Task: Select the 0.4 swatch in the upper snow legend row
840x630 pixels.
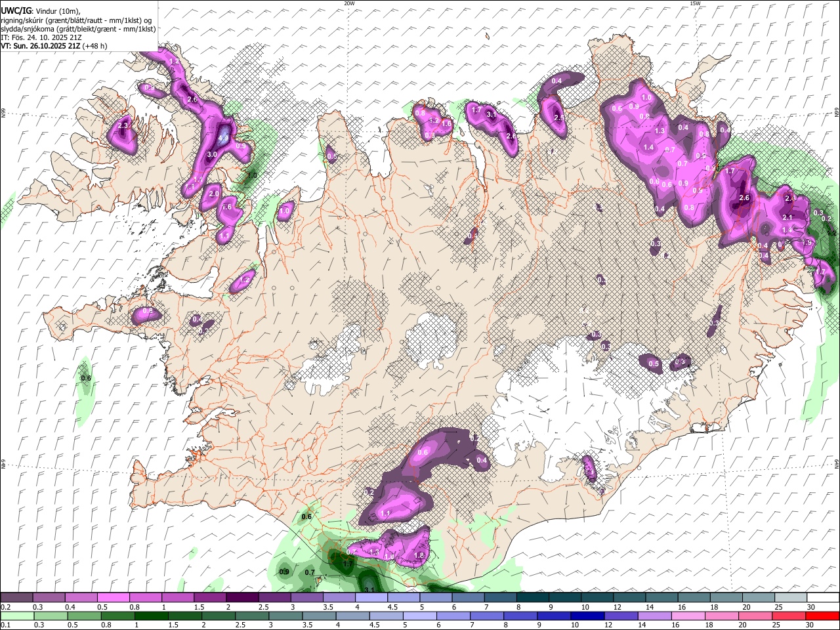Action: [81, 598]
